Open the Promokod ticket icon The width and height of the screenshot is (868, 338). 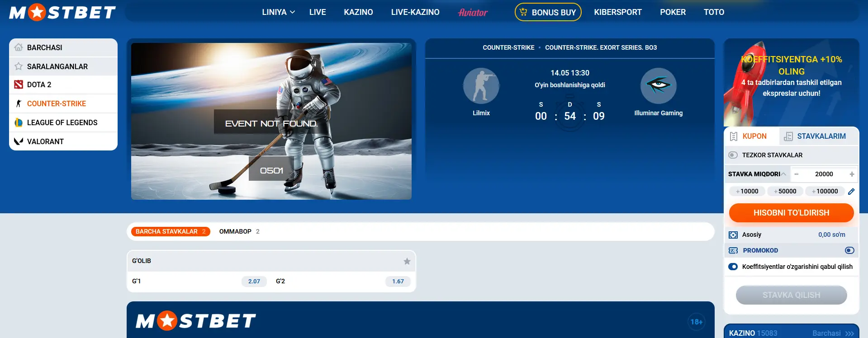pos(733,250)
